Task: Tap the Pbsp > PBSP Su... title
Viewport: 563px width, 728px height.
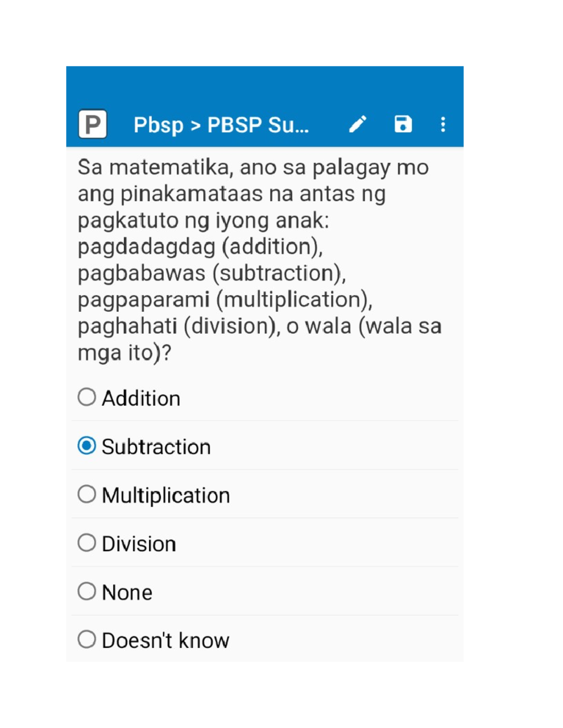Action: pos(221,125)
